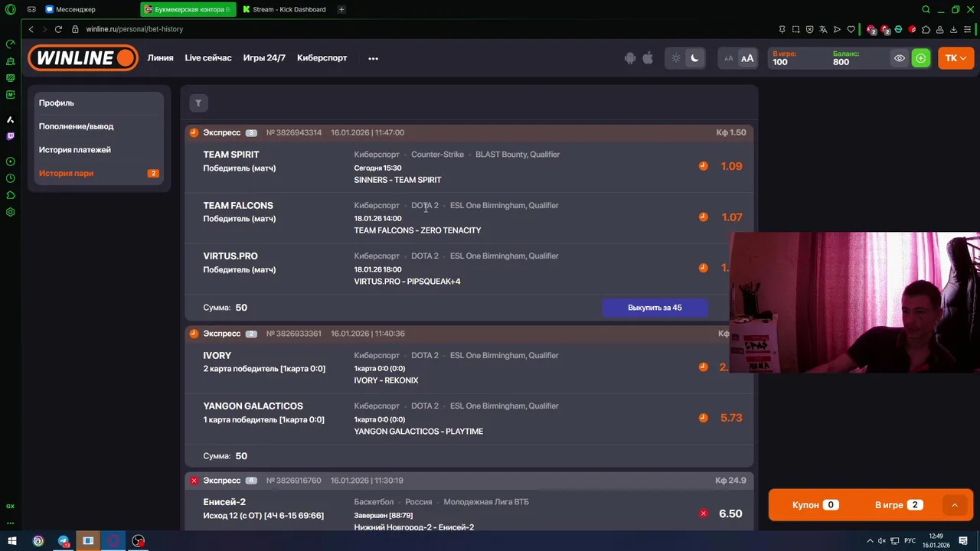Click the SINNERS - TEAM SPIRIT match
The height and width of the screenshot is (551, 980).
[397, 180]
